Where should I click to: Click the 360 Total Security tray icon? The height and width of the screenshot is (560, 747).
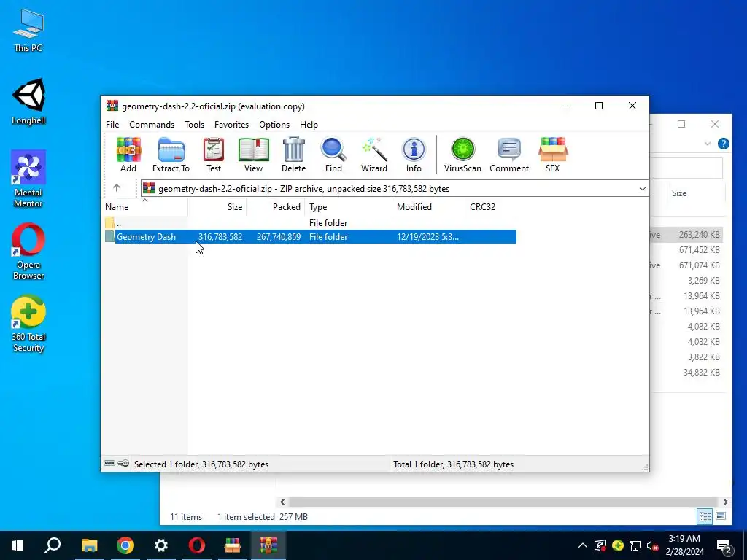(x=618, y=545)
